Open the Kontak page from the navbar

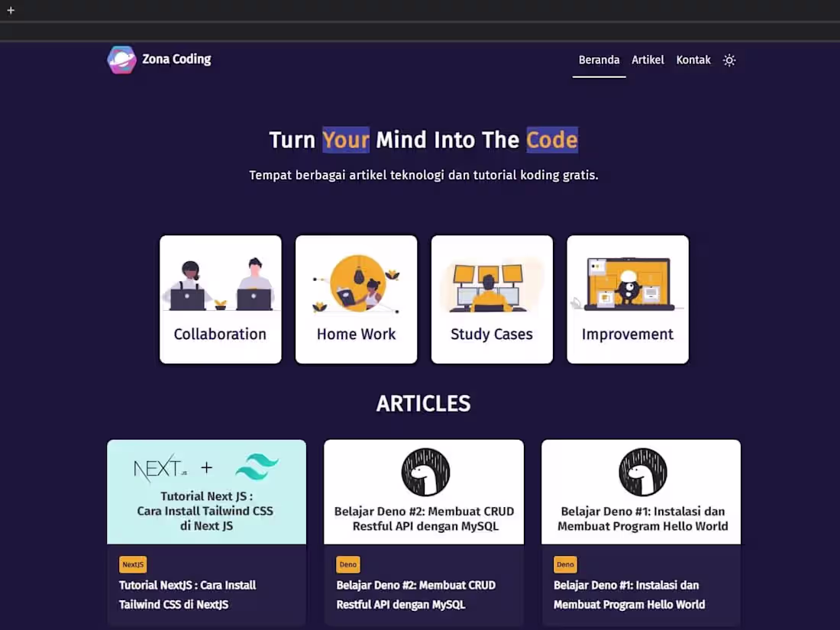point(693,60)
